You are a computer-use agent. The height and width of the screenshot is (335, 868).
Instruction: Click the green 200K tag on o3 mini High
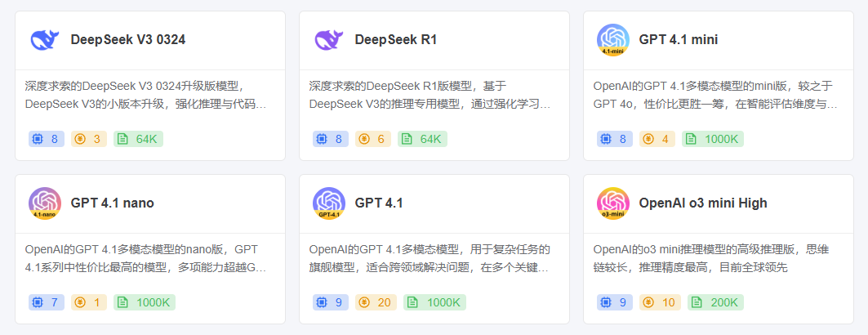click(x=716, y=302)
